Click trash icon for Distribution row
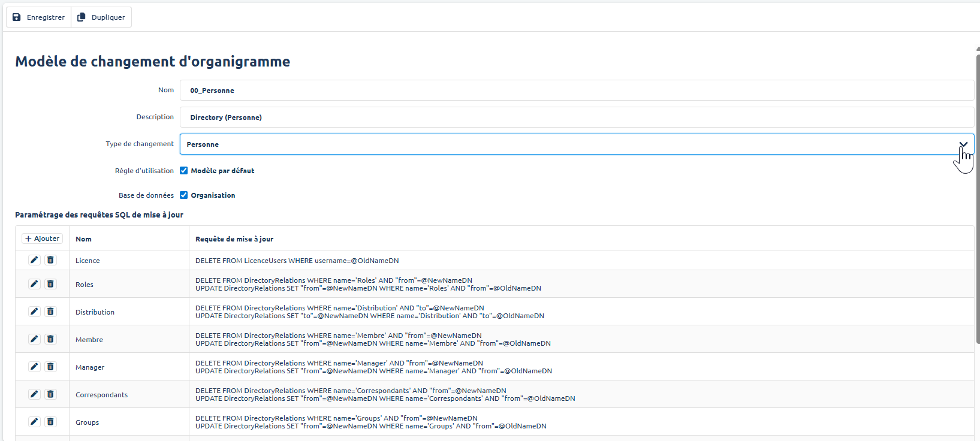This screenshot has height=441, width=980. coord(50,312)
